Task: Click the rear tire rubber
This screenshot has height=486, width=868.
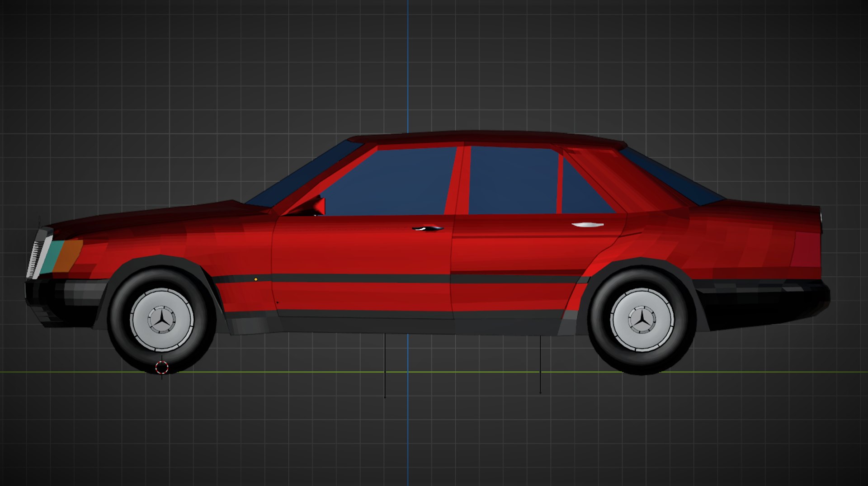Action: (x=642, y=364)
